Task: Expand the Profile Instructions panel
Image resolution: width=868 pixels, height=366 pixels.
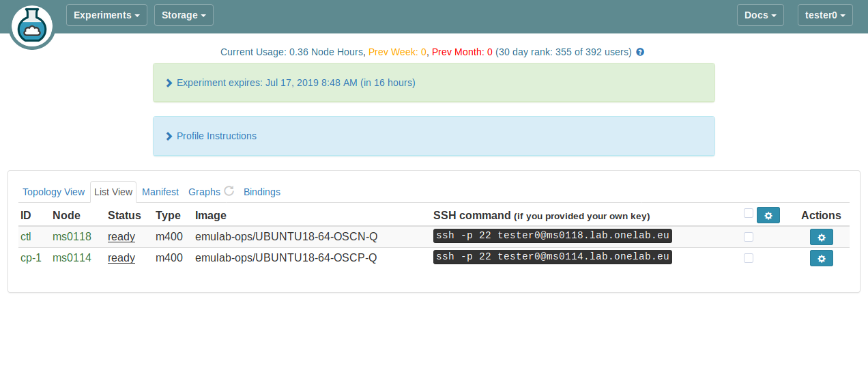Action: 216,136
